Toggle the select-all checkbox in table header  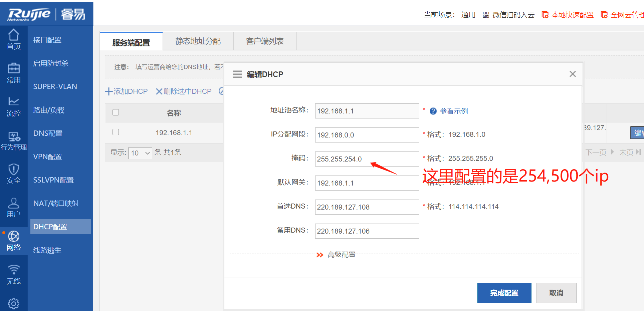[x=116, y=112]
